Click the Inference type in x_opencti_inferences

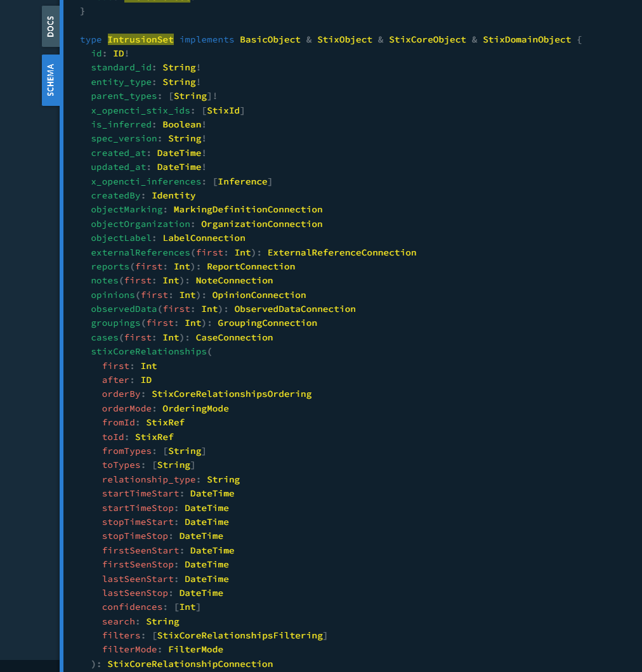pos(243,182)
